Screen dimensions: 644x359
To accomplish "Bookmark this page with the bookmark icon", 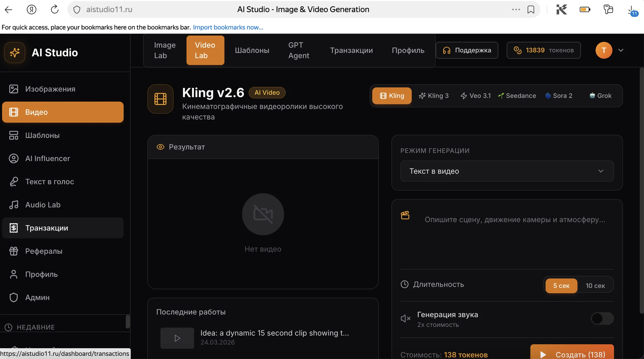I will click(531, 9).
